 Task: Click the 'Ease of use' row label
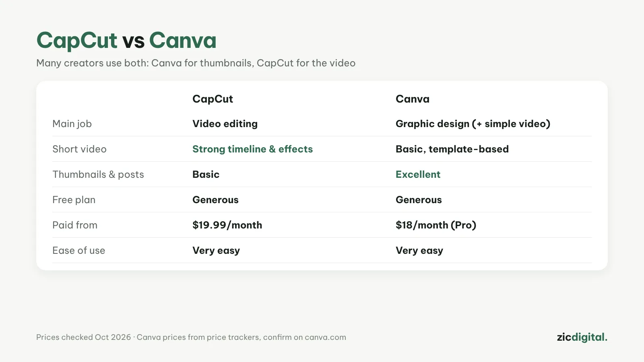(x=78, y=251)
